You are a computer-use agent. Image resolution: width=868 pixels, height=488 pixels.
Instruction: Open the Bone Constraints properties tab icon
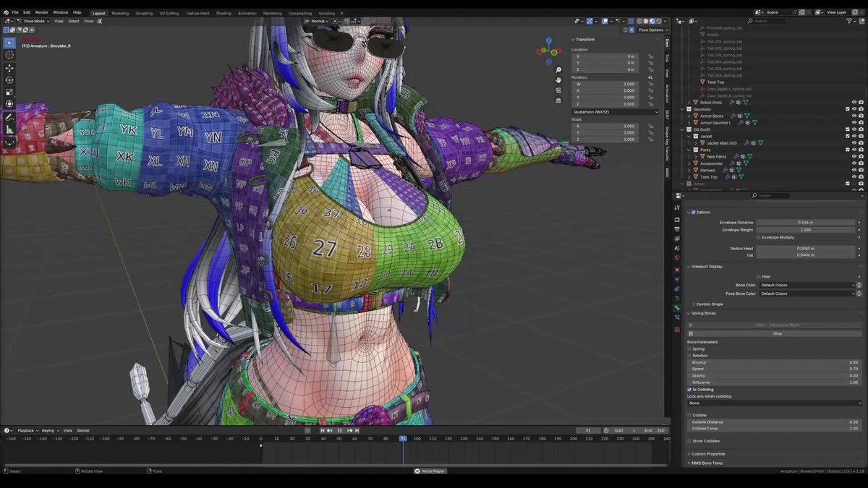(x=677, y=319)
